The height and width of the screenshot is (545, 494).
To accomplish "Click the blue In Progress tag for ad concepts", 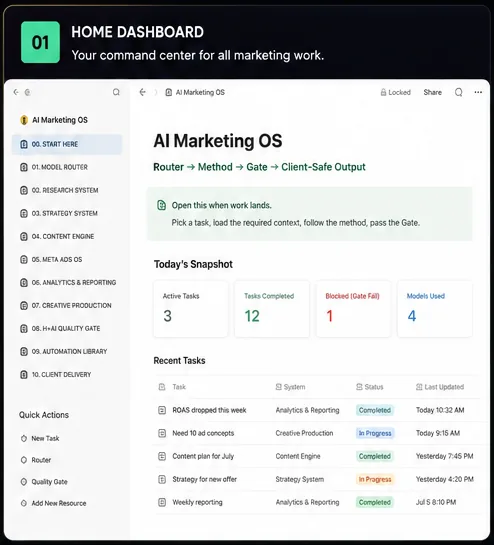I will click(x=375, y=433).
